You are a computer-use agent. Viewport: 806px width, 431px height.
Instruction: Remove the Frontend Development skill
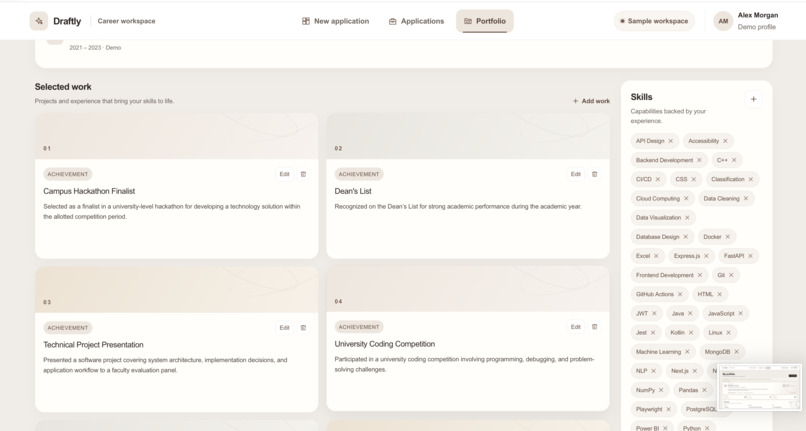(700, 275)
